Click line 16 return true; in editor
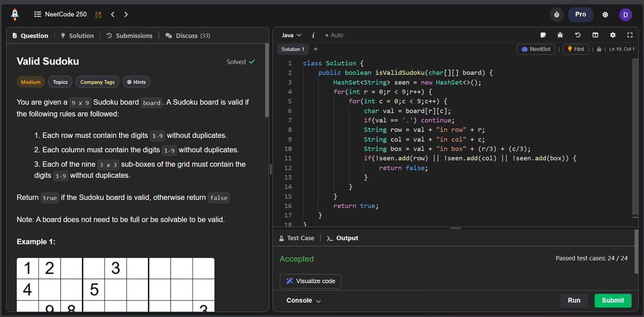Viewport: 644px width, 317px height. pos(356,206)
